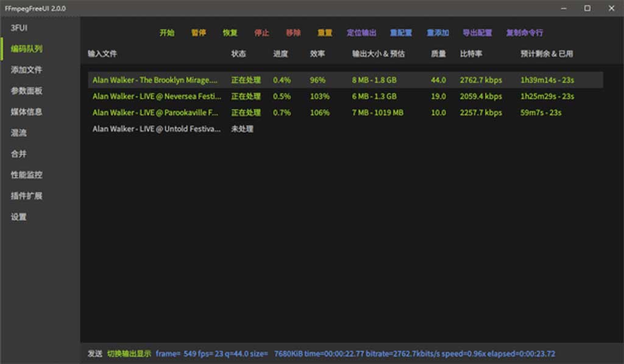
Task: Open 媒体信息 page in sidebar
Action: tap(27, 112)
